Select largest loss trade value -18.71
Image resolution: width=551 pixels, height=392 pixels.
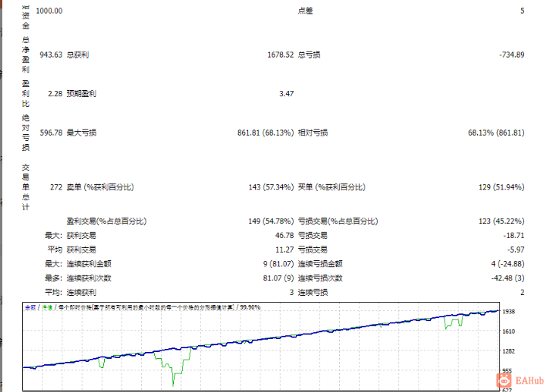(514, 236)
